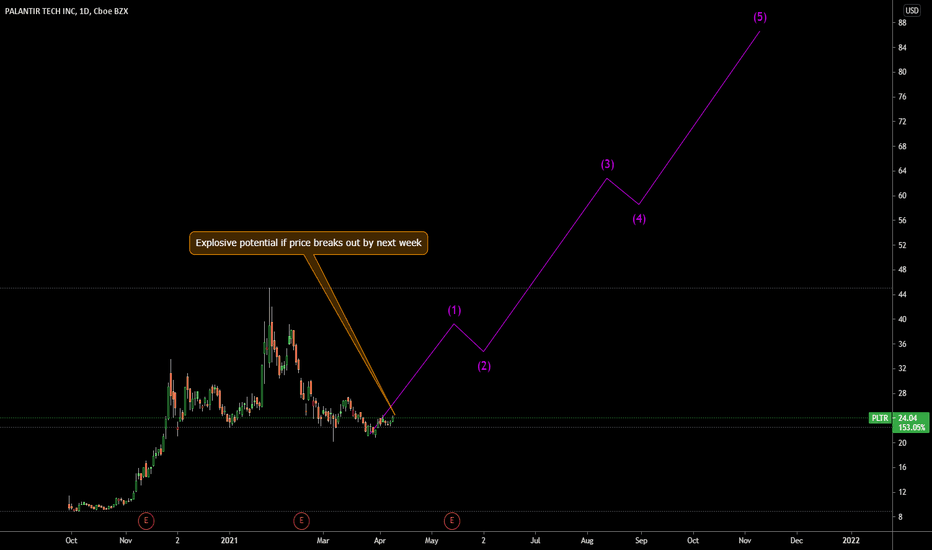Click the wave (5) label
Screen dimensions: 932x550
(760, 17)
